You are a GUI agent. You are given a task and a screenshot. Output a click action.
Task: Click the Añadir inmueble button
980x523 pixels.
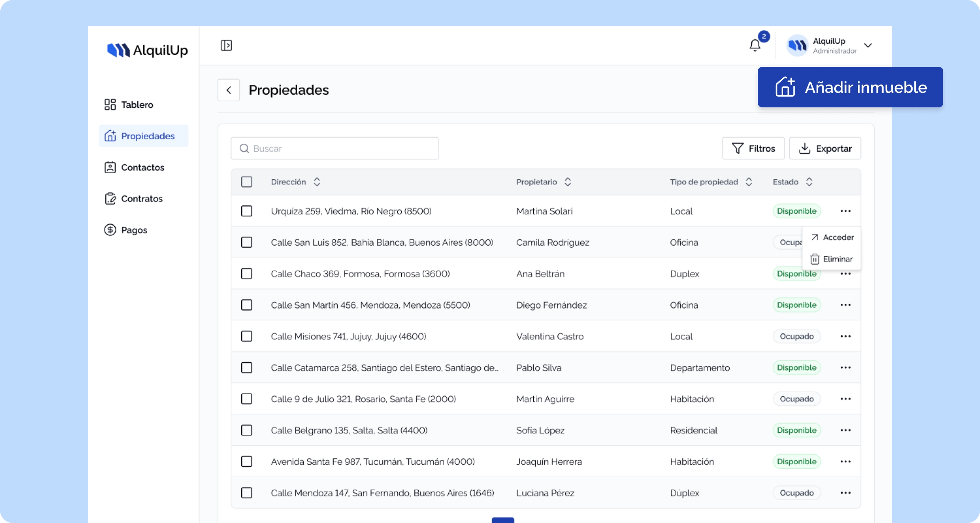point(850,87)
